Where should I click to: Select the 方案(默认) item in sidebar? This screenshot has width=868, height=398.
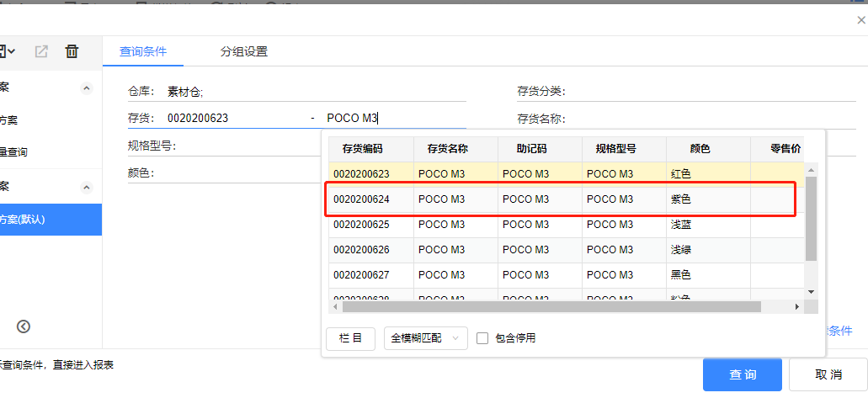tap(51, 220)
